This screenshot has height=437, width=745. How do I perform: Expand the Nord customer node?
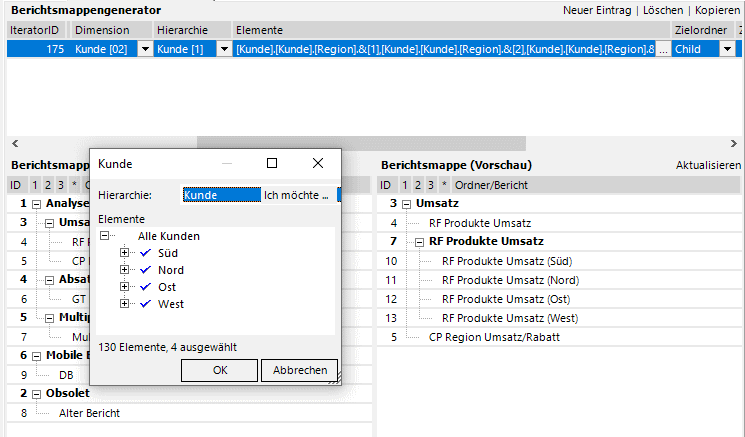pos(125,270)
